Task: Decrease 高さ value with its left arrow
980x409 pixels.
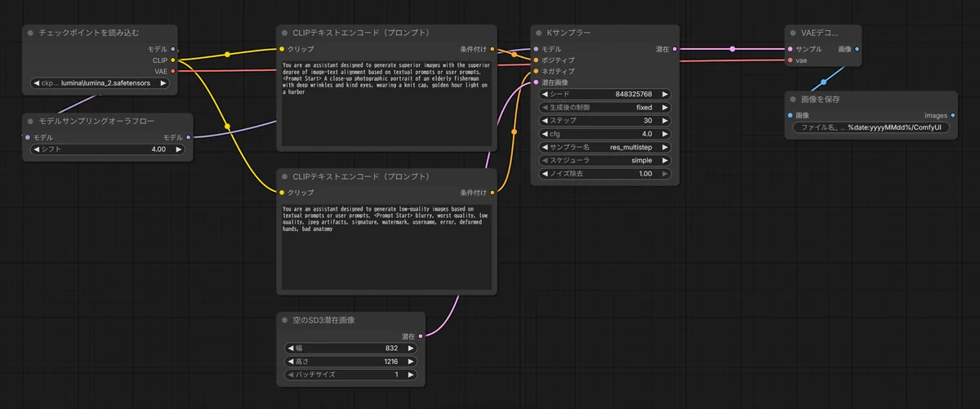Action: coord(291,361)
